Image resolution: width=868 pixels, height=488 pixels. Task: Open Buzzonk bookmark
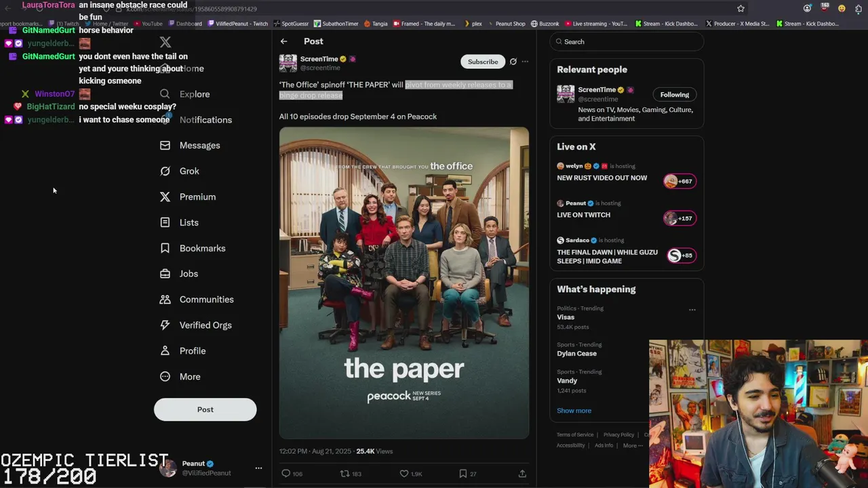point(545,24)
